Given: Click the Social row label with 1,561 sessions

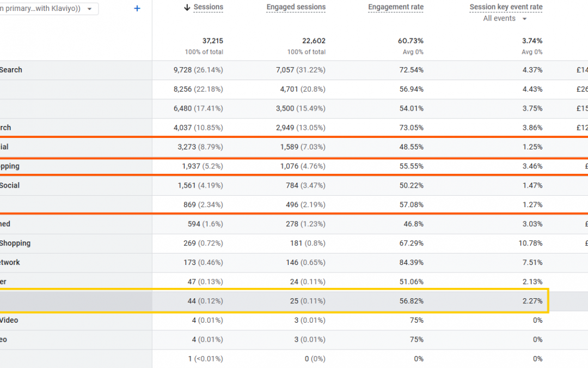Looking at the screenshot, I should pyautogui.click(x=10, y=185).
